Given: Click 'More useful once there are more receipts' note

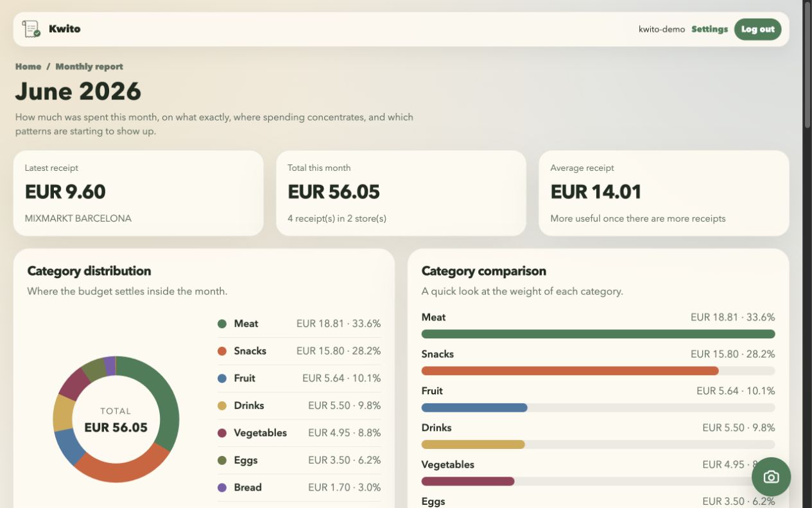Looking at the screenshot, I should click(x=638, y=218).
